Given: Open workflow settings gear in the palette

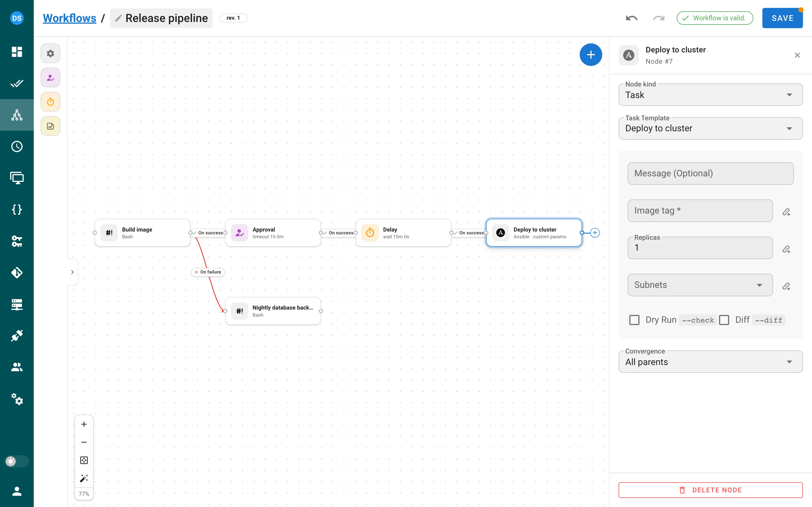Looking at the screenshot, I should tap(50, 53).
